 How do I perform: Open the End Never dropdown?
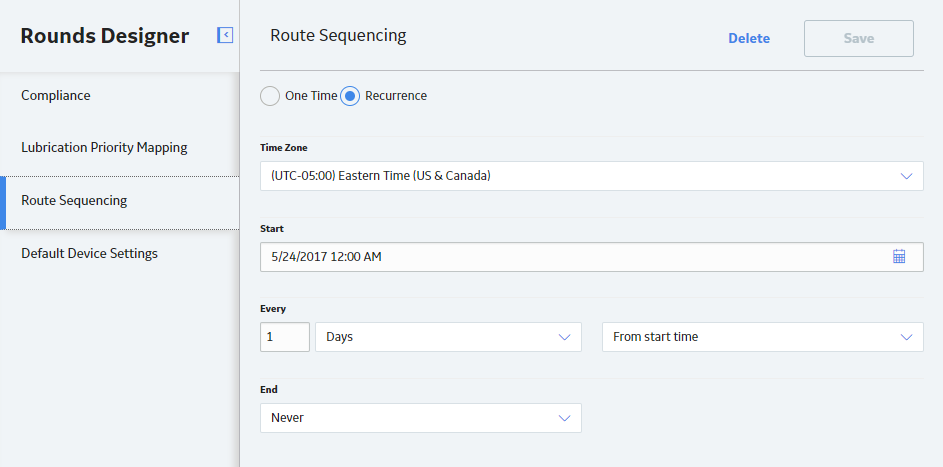[420, 418]
